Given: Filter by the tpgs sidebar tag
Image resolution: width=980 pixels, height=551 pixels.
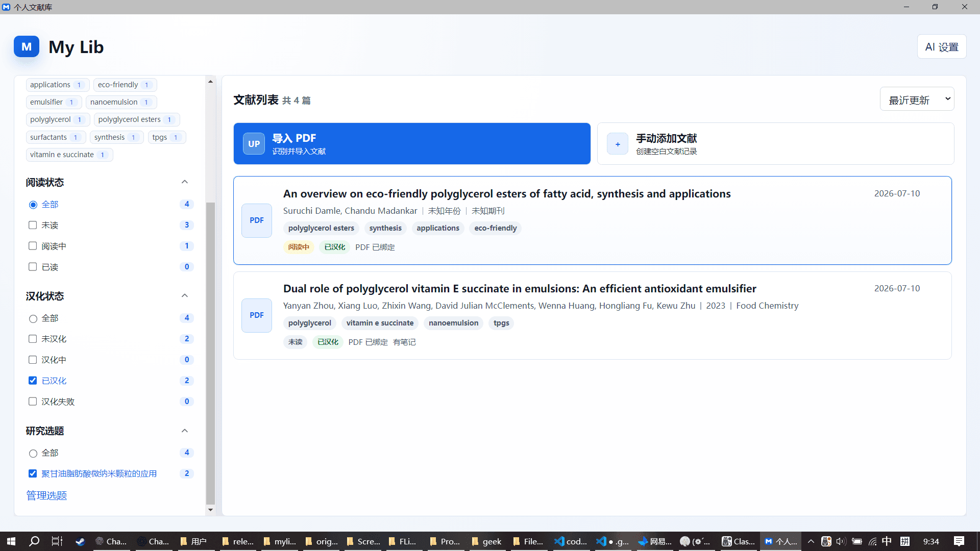Looking at the screenshot, I should coord(166,137).
